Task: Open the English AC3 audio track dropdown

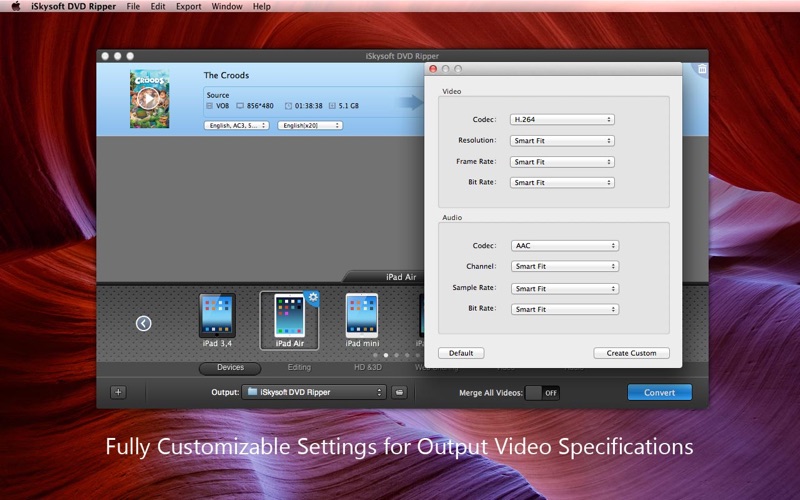Action: click(x=237, y=125)
